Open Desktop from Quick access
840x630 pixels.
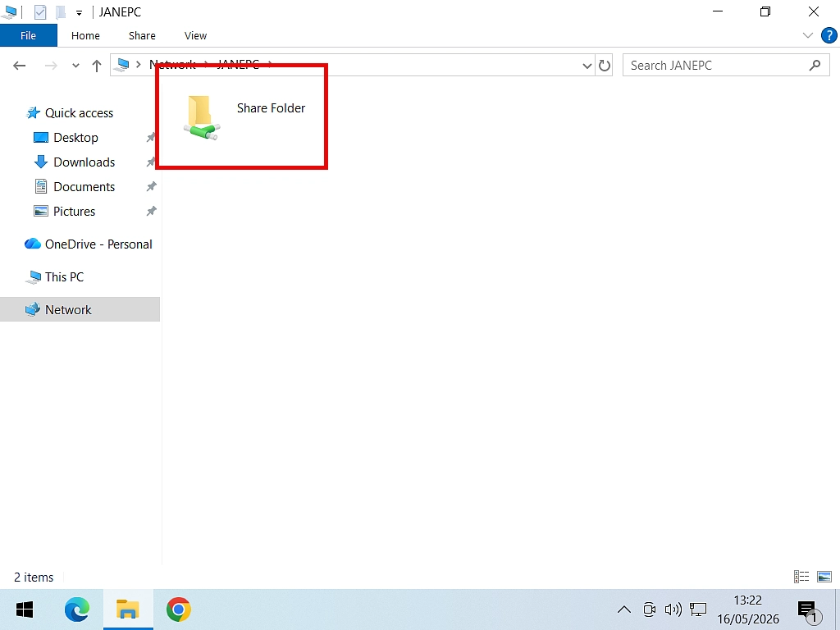75,138
